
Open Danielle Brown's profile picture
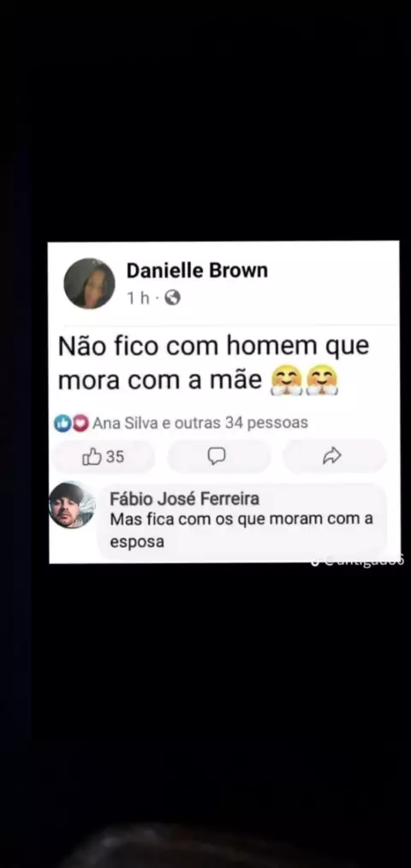89,283
